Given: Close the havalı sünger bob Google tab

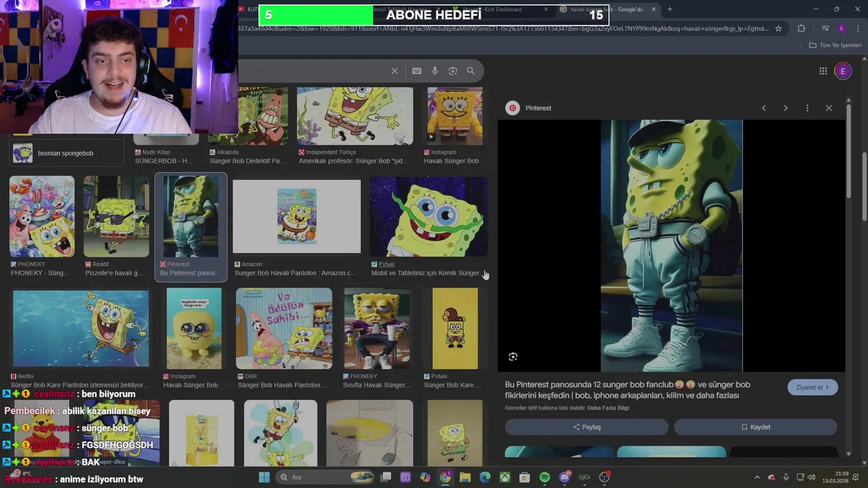Looking at the screenshot, I should [654, 9].
